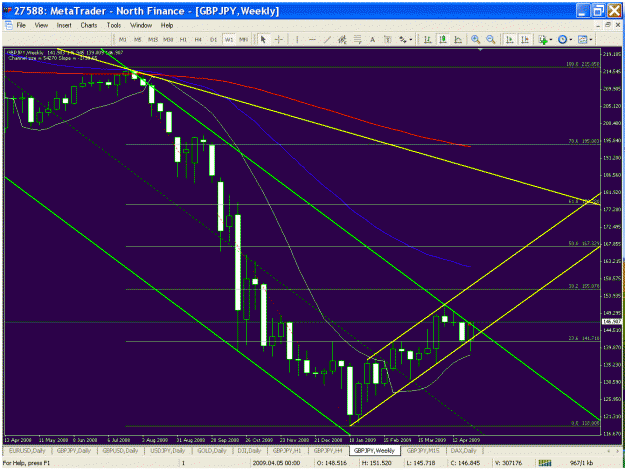Click the 'V: 307176' status bar value
625x470 pixels.
coord(507,463)
